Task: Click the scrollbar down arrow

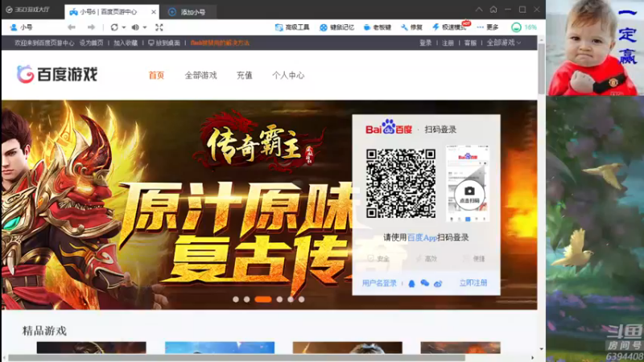Action: coord(541,349)
